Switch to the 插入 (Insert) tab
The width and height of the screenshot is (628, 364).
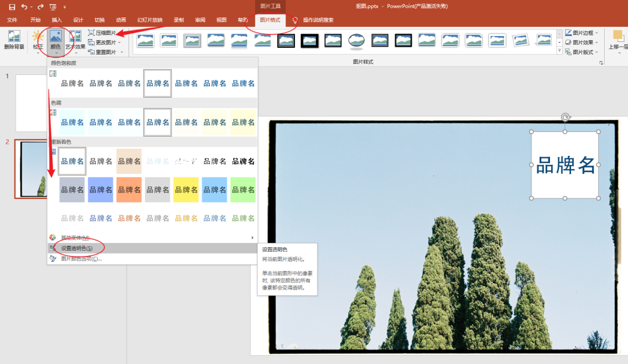pos(57,20)
